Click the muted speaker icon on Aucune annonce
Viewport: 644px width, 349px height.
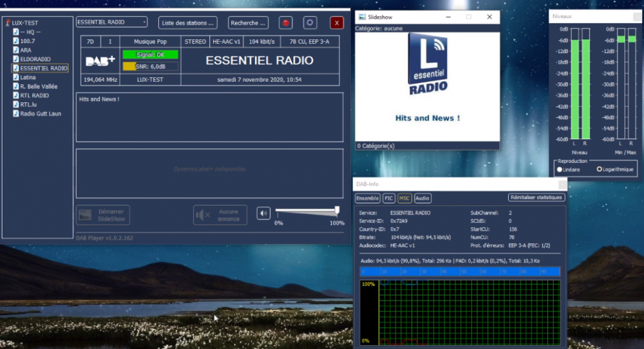click(203, 214)
